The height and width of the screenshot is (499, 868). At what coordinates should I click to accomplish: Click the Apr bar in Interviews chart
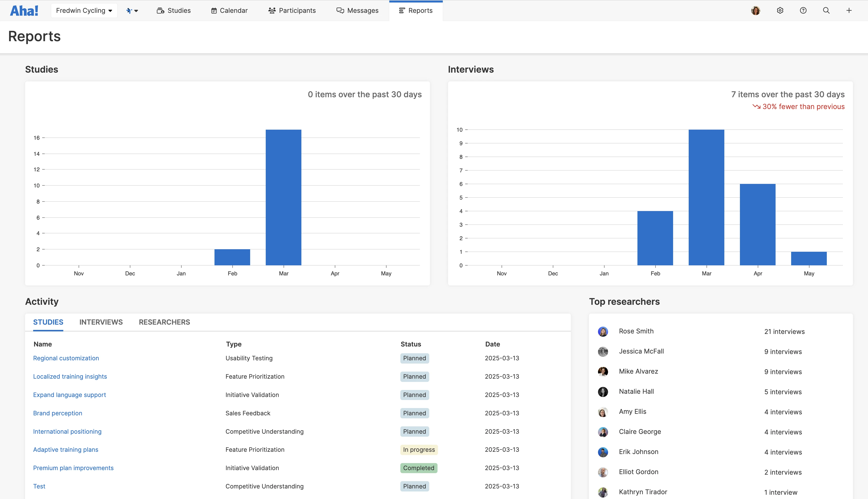[757, 224]
